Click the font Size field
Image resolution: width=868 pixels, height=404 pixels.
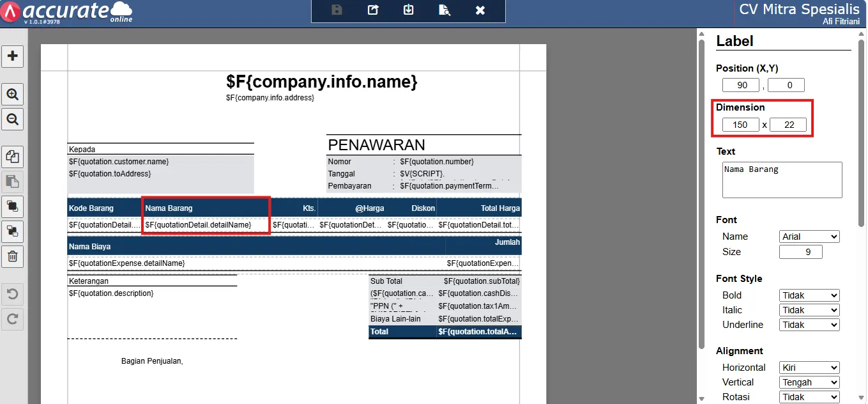coord(801,252)
